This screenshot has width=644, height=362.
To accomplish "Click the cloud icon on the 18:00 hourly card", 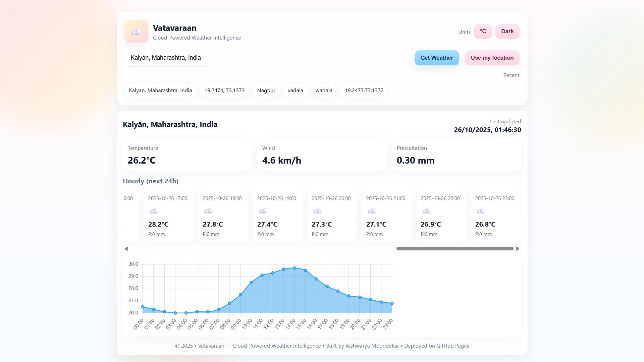I will [208, 211].
